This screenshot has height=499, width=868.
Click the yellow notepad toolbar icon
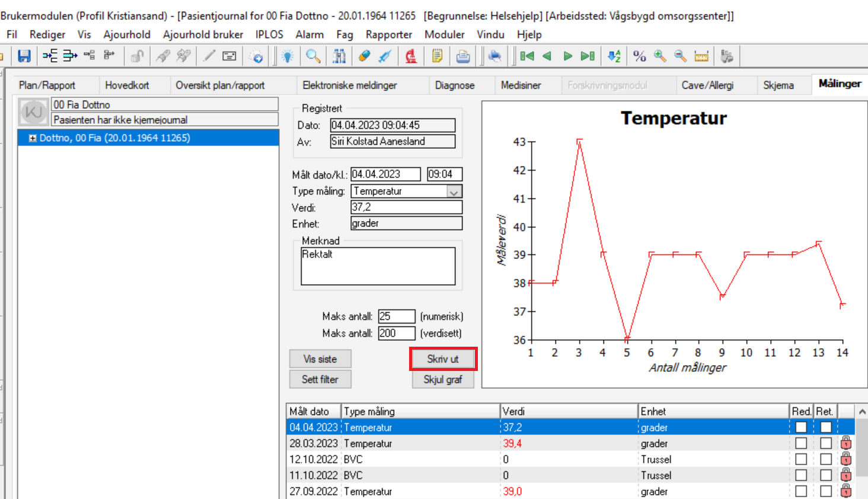click(x=438, y=56)
